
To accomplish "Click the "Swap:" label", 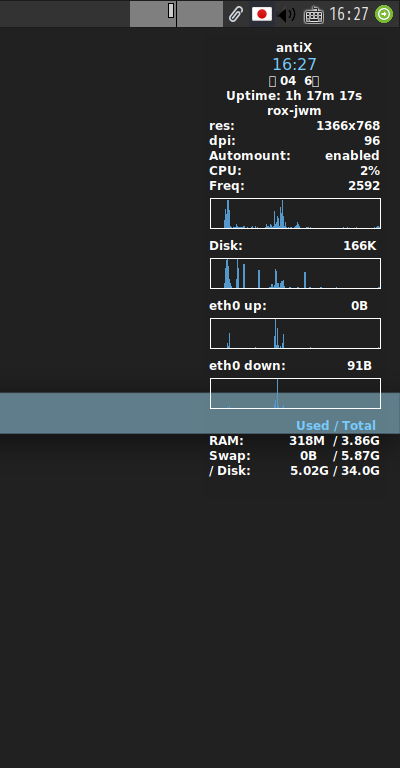I will coord(230,456).
